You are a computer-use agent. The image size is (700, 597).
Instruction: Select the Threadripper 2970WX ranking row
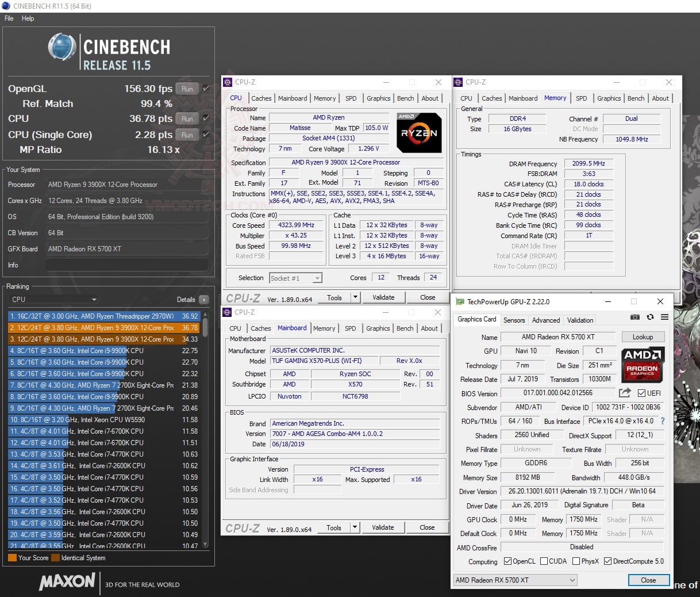[x=104, y=316]
